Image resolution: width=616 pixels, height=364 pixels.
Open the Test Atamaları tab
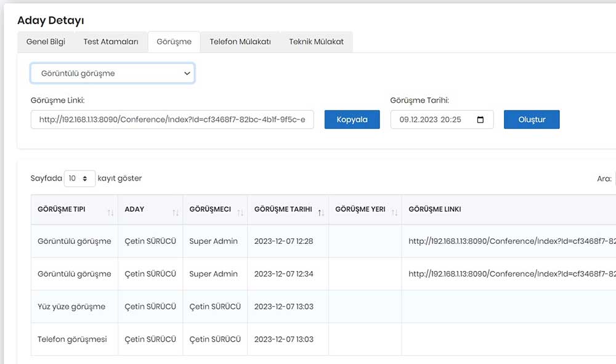(111, 42)
